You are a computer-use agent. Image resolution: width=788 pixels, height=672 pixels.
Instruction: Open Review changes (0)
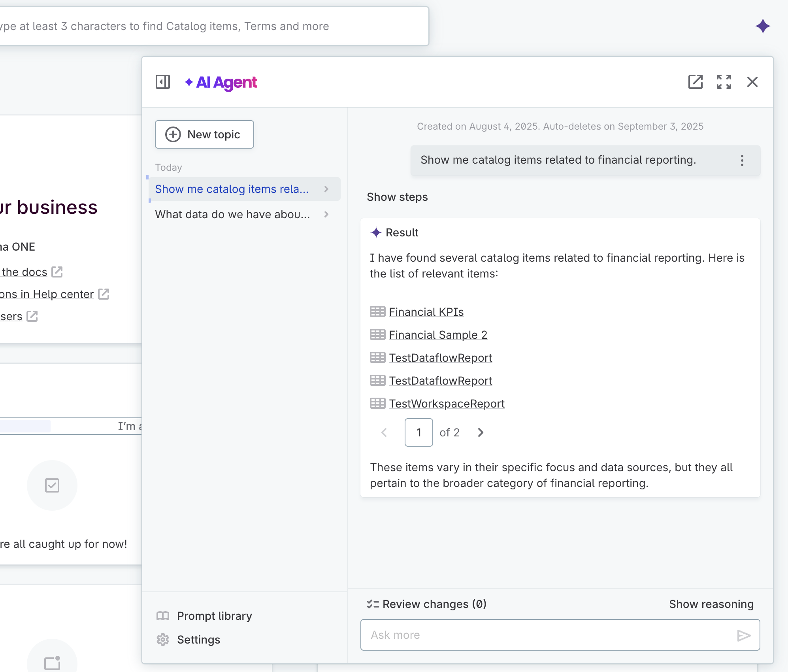[x=427, y=604]
